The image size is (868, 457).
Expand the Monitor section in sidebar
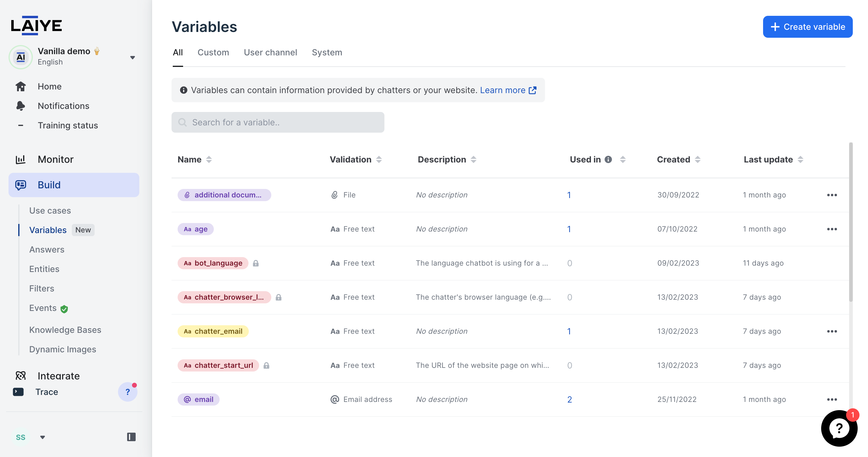coord(56,159)
